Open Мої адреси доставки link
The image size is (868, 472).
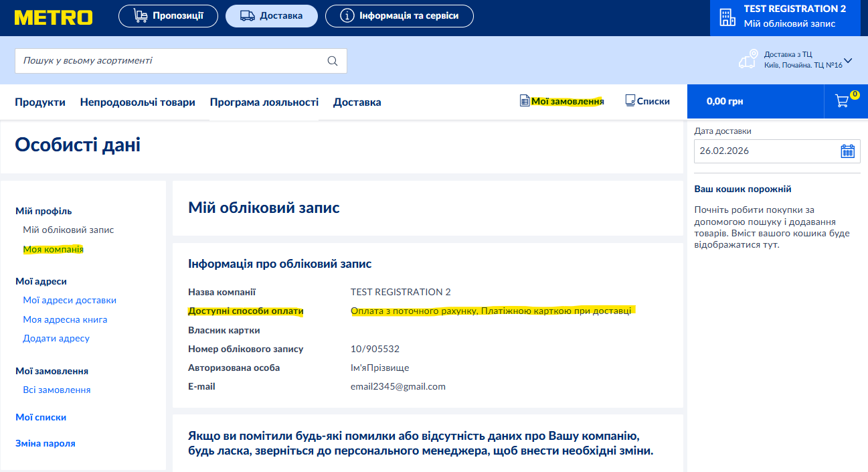[70, 300]
